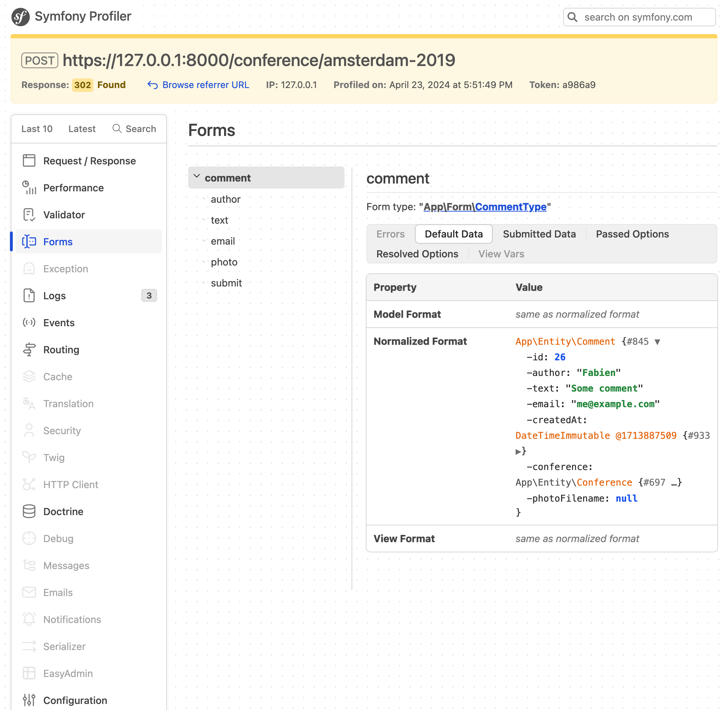The width and height of the screenshot is (728, 710).
Task: Collapse the App\Entity\Comment object dump
Action: [x=658, y=342]
